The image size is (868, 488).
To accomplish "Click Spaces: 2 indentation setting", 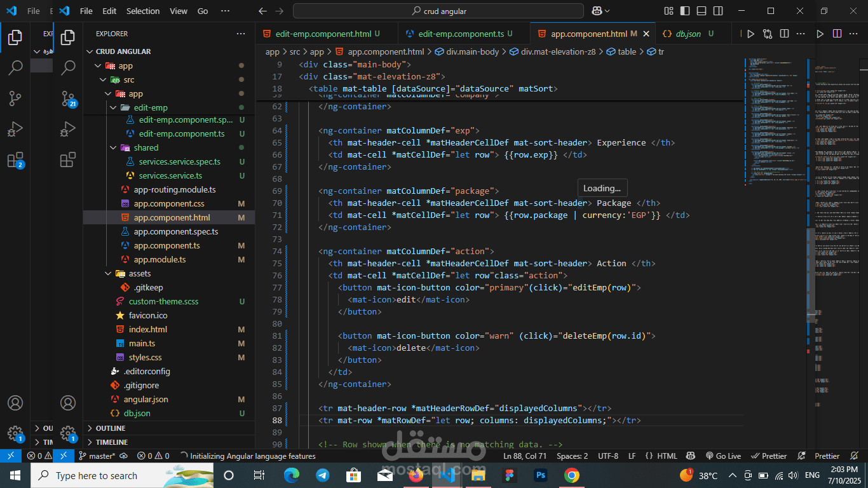I will point(572,456).
